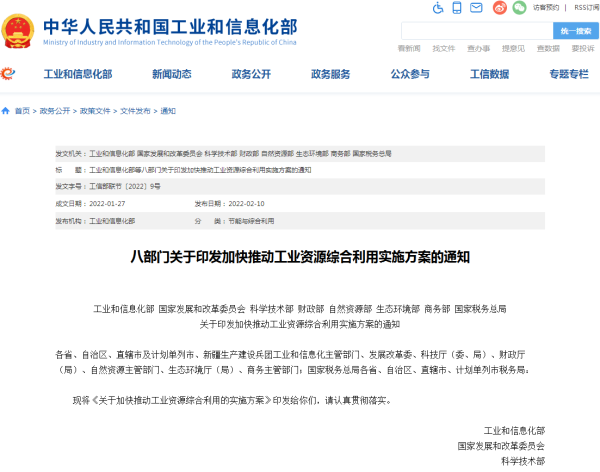The width and height of the screenshot is (600, 472).
Task: Go to 公众参与 section
Action: [x=410, y=74]
